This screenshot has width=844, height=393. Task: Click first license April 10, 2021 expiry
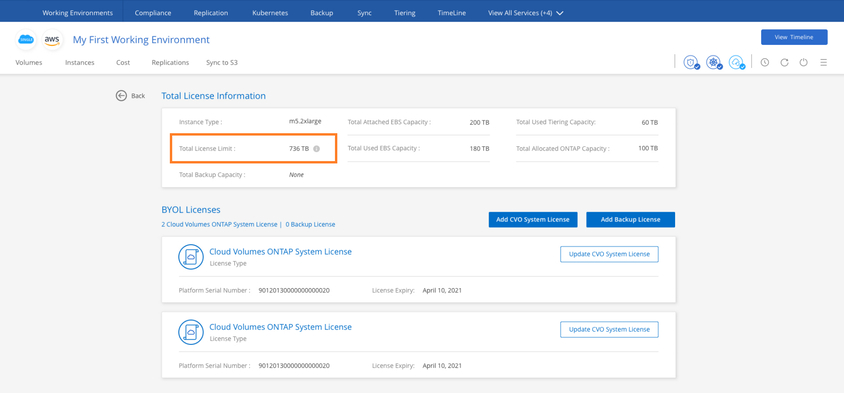click(442, 290)
